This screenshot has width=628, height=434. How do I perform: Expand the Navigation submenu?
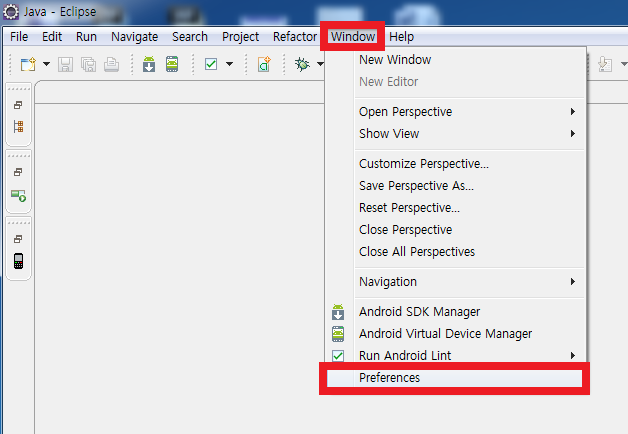455,282
